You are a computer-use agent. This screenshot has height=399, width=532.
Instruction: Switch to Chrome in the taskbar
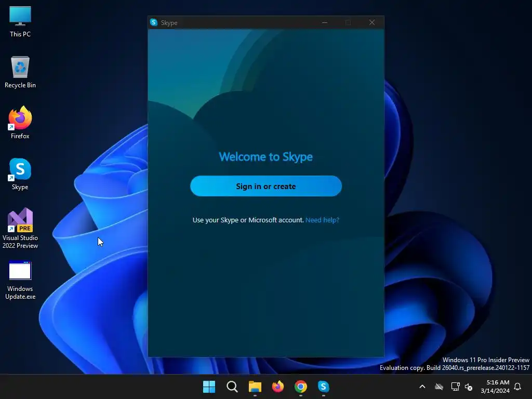pyautogui.click(x=301, y=387)
